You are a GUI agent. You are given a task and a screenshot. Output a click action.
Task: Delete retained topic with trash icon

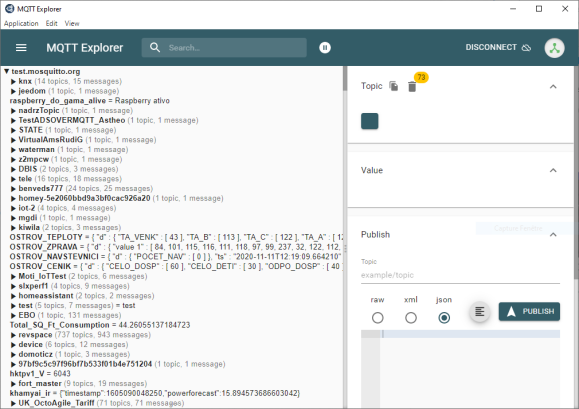(x=412, y=87)
